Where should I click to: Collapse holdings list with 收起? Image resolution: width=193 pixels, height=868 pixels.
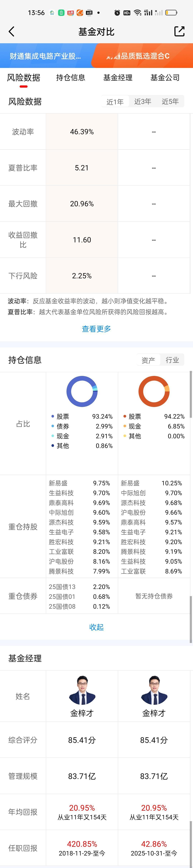(96, 627)
